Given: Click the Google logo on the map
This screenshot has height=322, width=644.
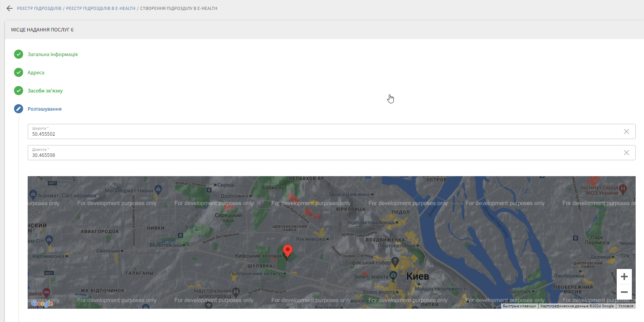Looking at the screenshot, I should [42, 303].
